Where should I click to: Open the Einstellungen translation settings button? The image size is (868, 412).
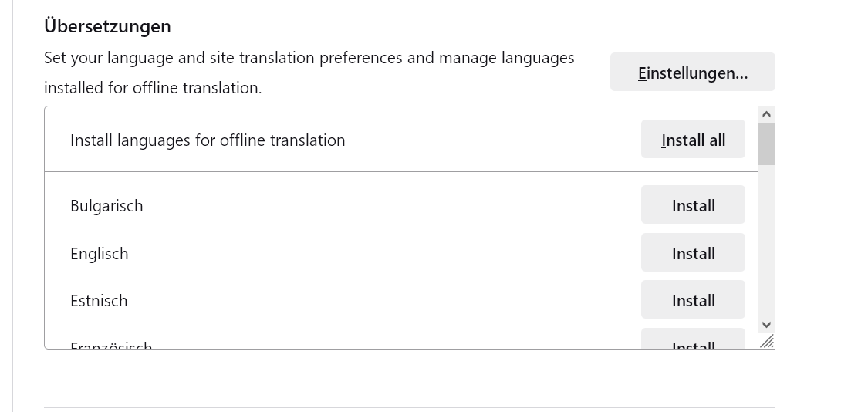[692, 73]
